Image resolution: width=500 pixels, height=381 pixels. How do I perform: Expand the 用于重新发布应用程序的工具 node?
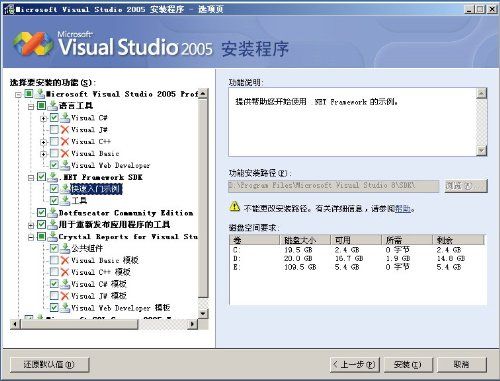pyautogui.click(x=31, y=225)
